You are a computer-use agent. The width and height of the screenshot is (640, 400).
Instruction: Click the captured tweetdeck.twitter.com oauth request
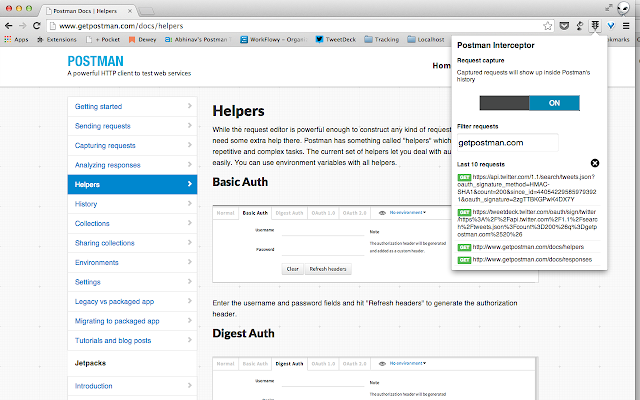click(x=527, y=223)
